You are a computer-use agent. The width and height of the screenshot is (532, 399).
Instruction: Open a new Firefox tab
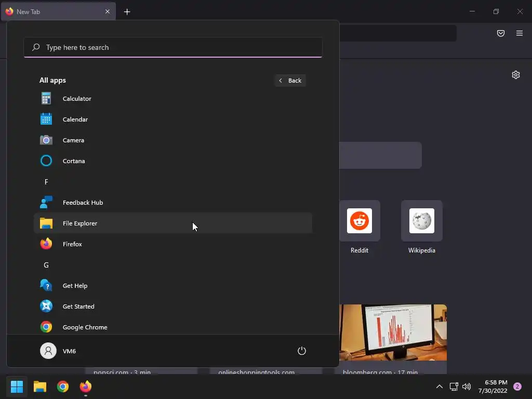(127, 12)
